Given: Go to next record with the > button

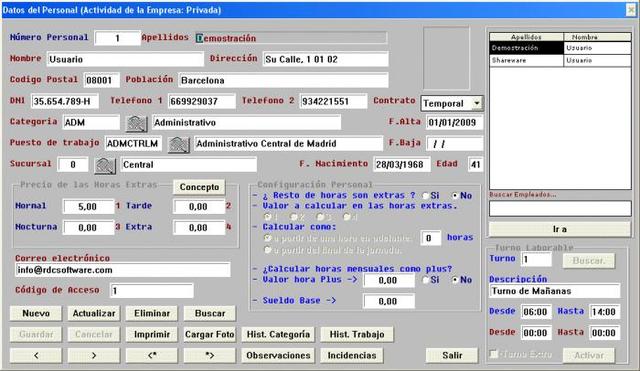Looking at the screenshot, I should (x=94, y=355).
